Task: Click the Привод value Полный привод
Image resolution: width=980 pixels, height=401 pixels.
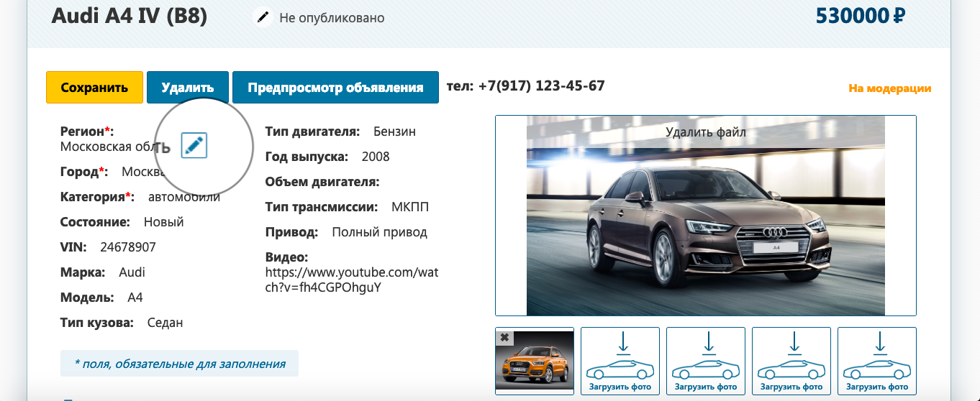Action: click(379, 233)
